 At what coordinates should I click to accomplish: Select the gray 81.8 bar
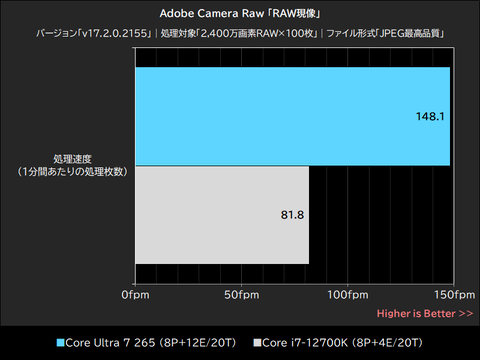pos(222,215)
